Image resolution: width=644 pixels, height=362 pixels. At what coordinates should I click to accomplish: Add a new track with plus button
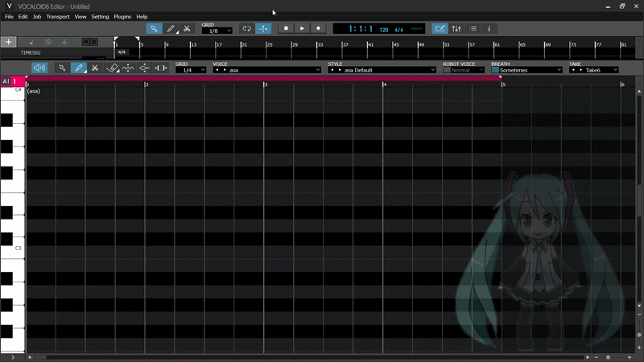coord(8,42)
